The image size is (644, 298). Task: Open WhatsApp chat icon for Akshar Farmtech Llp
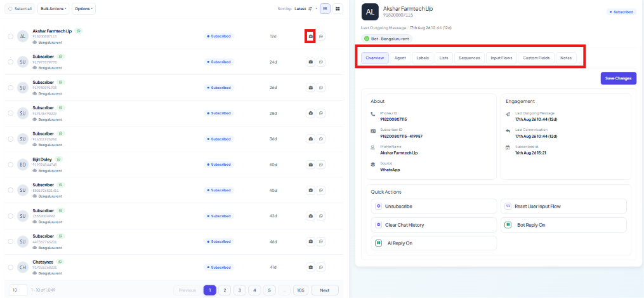[321, 36]
